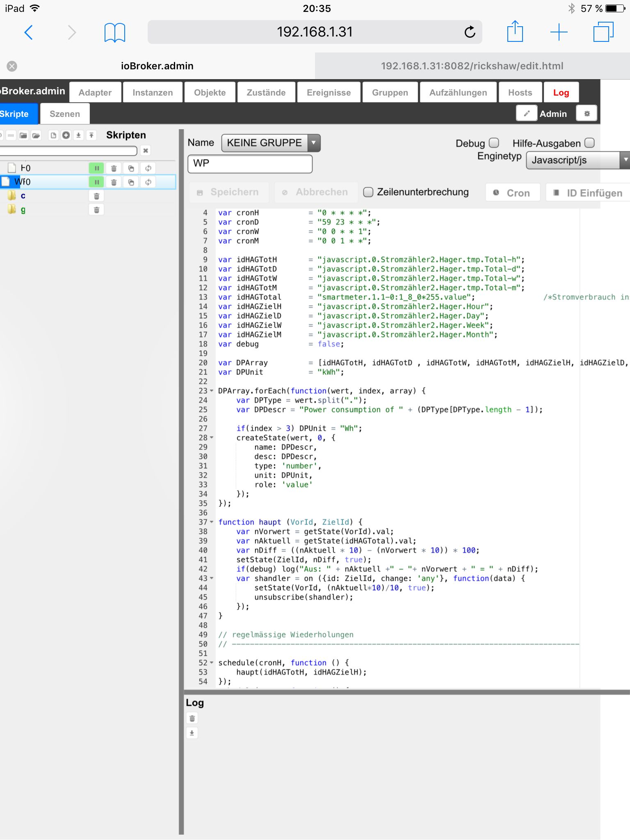Open the Cron editor button
This screenshot has width=630, height=840.
pos(513,193)
